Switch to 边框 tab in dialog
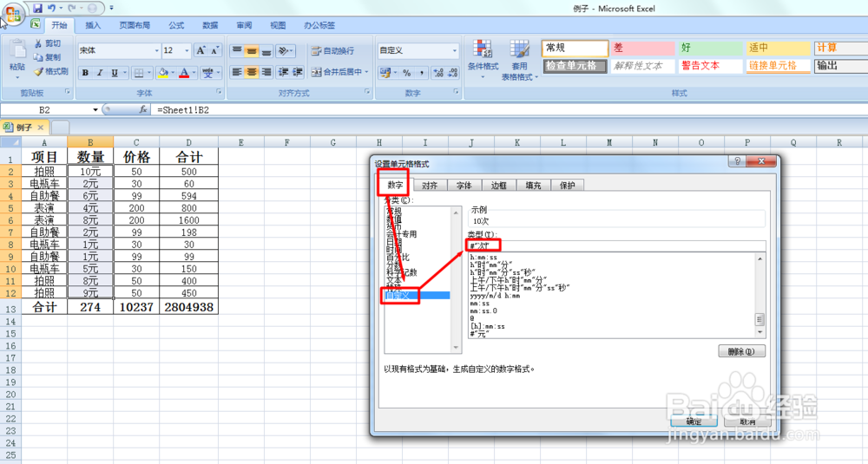The width and height of the screenshot is (868, 464). pyautogui.click(x=499, y=186)
